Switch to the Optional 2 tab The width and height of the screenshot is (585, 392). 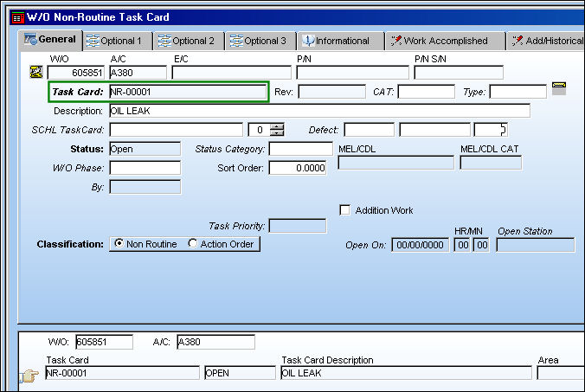pos(186,41)
